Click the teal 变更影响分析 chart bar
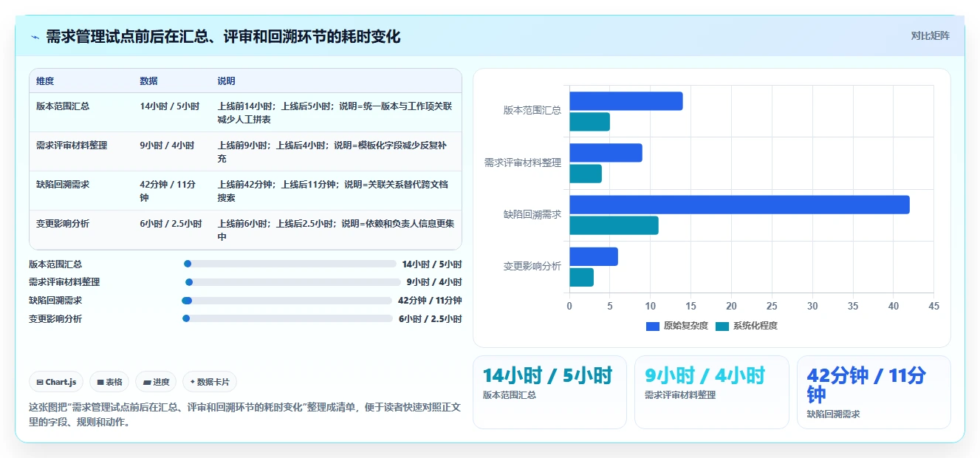980x458 pixels. [581, 277]
